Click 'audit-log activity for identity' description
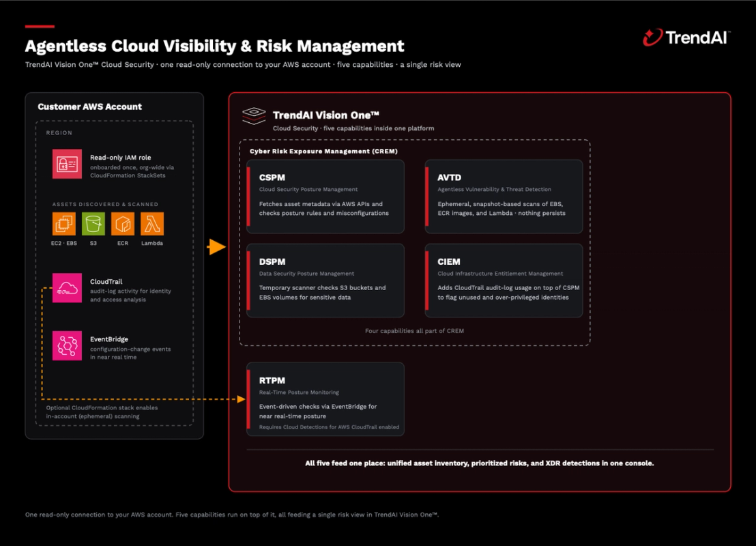 coord(130,291)
